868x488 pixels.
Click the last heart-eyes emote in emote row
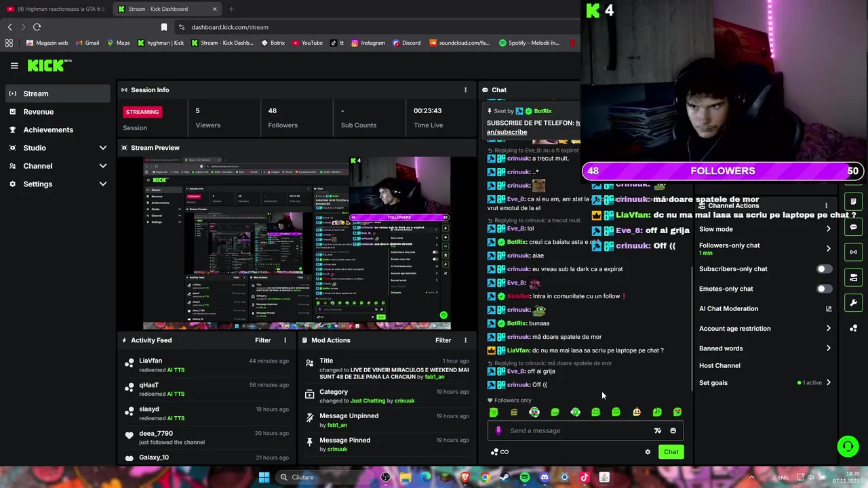[x=677, y=412]
